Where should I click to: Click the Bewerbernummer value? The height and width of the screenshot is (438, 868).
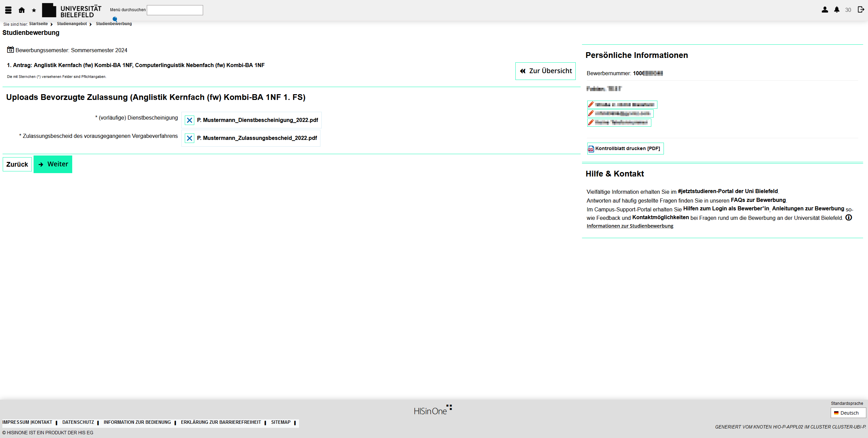point(648,74)
